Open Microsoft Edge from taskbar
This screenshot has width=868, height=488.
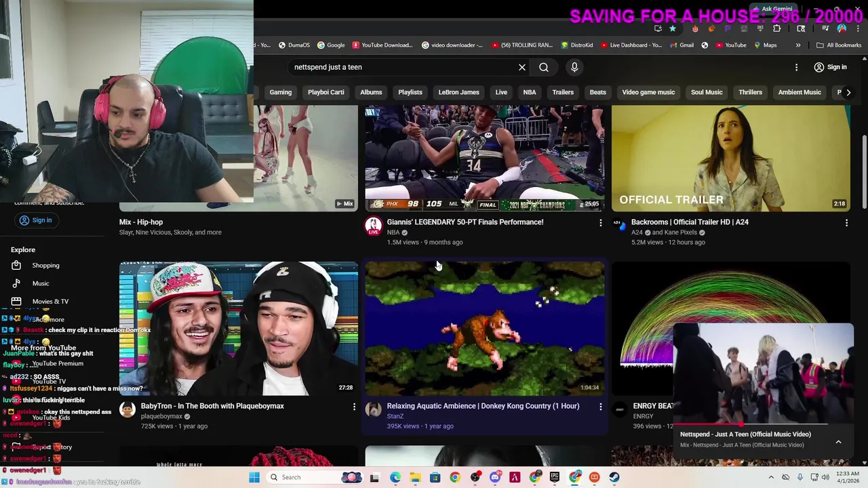click(395, 477)
